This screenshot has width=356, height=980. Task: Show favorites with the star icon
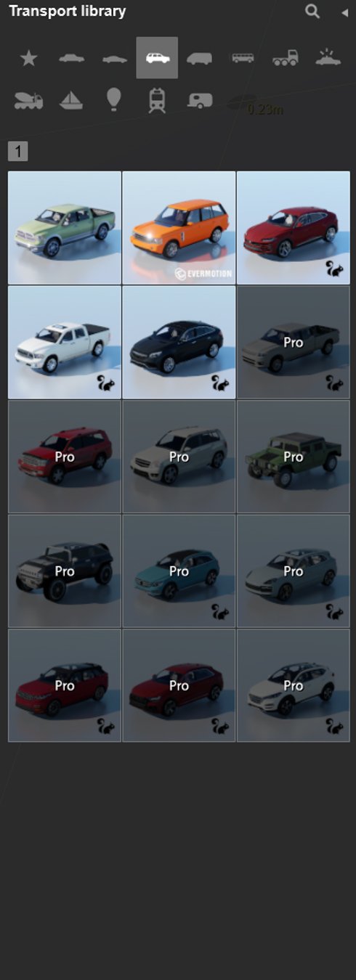(28, 58)
